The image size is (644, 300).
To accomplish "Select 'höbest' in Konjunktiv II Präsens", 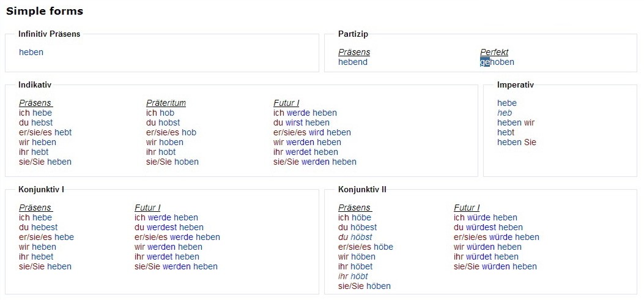I will click(x=364, y=227).
